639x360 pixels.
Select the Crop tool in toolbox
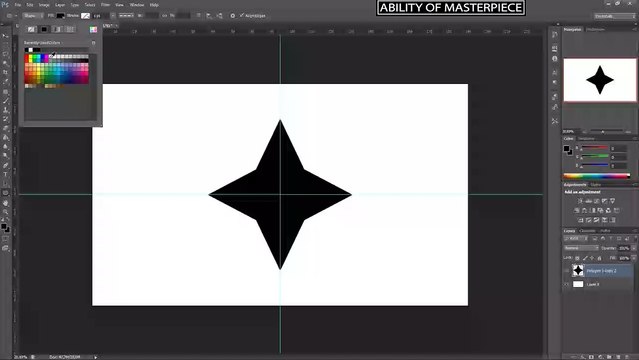click(5, 73)
